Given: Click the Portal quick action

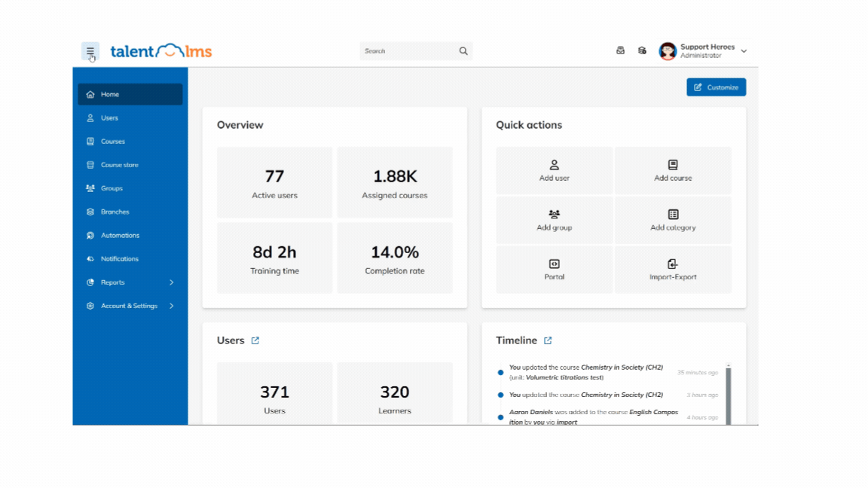Looking at the screenshot, I should coord(554,270).
